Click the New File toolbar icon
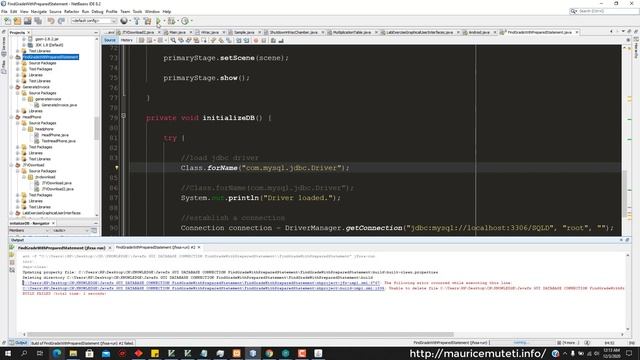Screen dimensions: 640x360 (7, 21)
